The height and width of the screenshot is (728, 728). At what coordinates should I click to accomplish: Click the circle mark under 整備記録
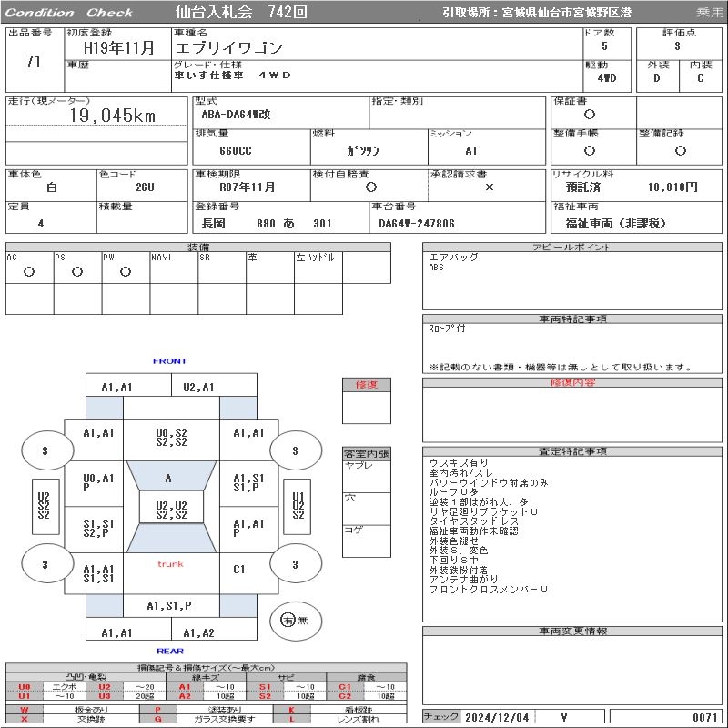coord(680,150)
